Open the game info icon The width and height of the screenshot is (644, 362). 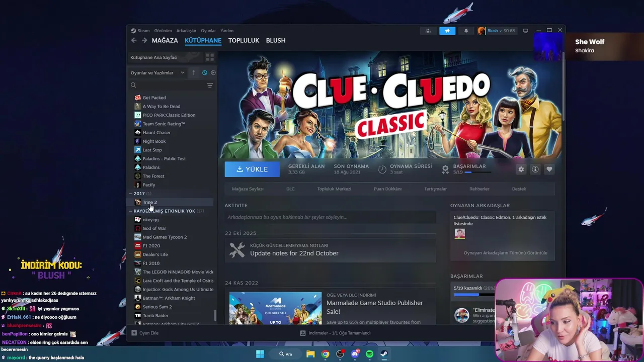(535, 169)
